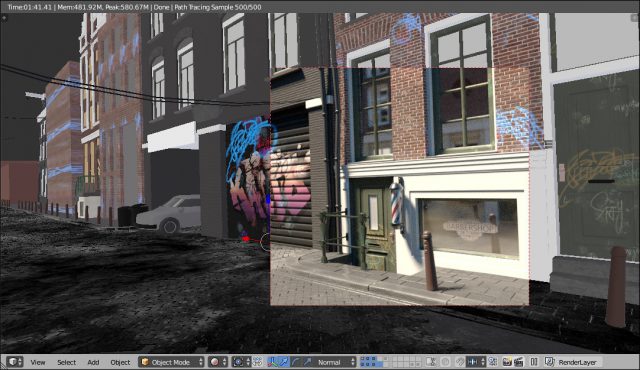
Task: Select the rotate manipulator arc icon
Action: (296, 362)
